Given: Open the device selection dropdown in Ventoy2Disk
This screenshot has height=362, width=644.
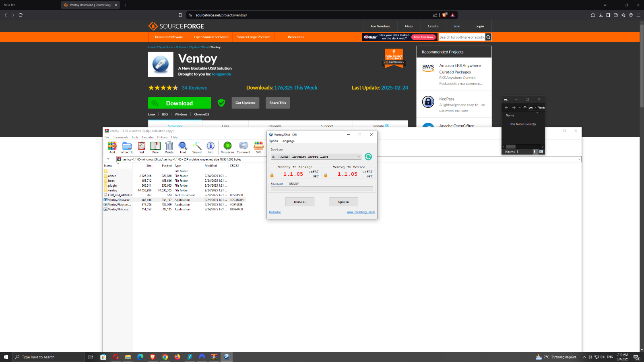Looking at the screenshot, I should [316, 157].
